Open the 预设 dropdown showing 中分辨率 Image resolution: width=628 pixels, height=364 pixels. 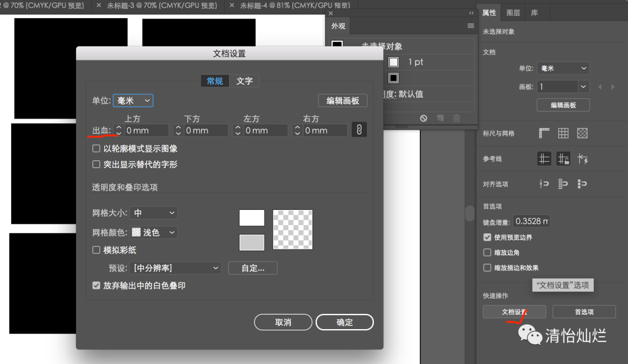pyautogui.click(x=175, y=268)
